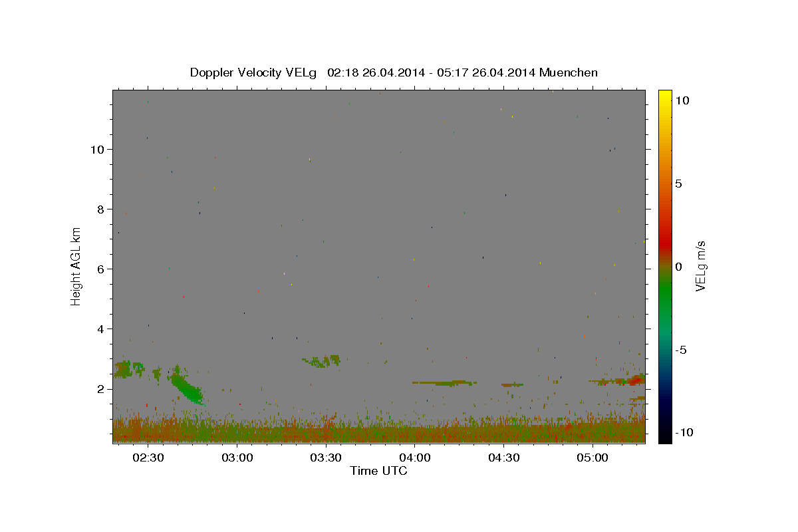Click the 'Height AGL km' axis label
Screen dimensions: 798x532
76,266
